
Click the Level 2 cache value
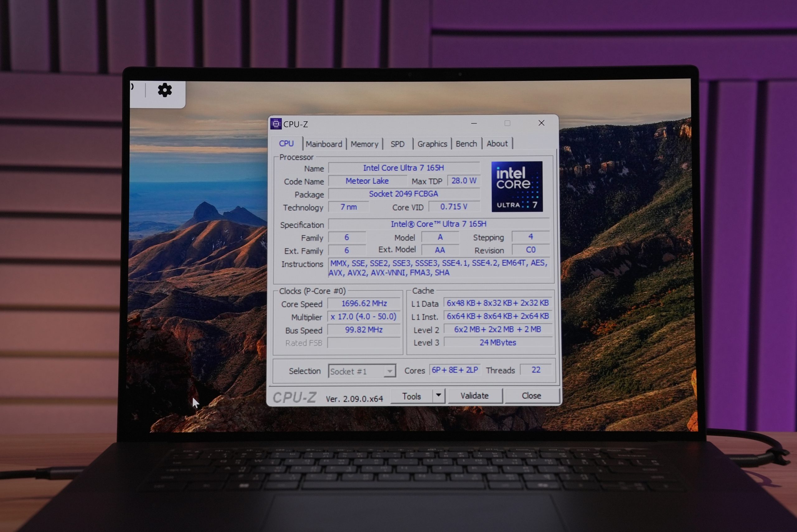pyautogui.click(x=498, y=329)
